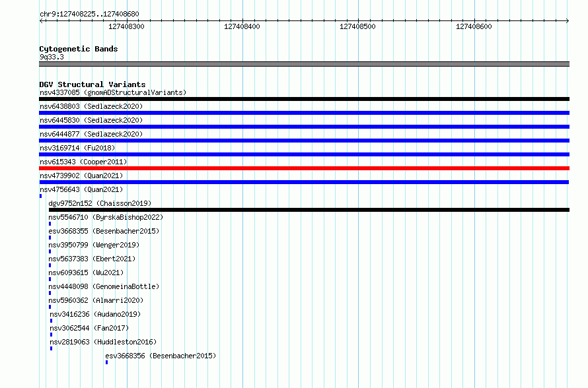Click the nsv2819063 (Huddleston2016) blue marker
This screenshot has width=588, height=388.
click(52, 348)
